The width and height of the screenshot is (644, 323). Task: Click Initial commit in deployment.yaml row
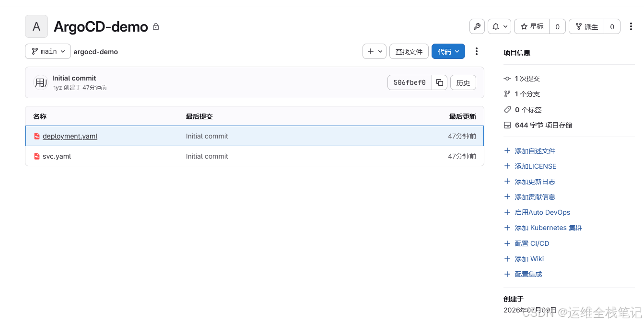[207, 136]
